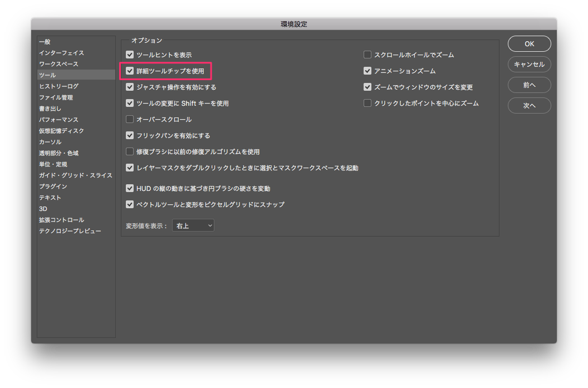Click the 次へ button

529,106
